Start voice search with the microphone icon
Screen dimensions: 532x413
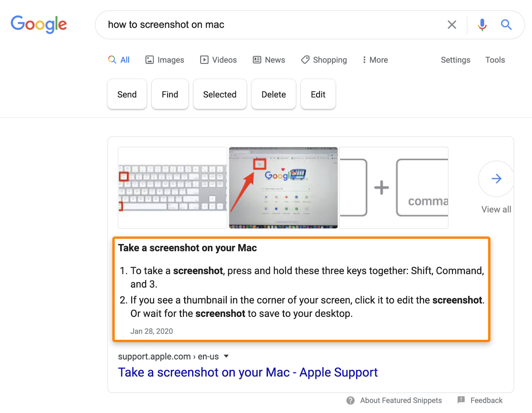pyautogui.click(x=482, y=25)
